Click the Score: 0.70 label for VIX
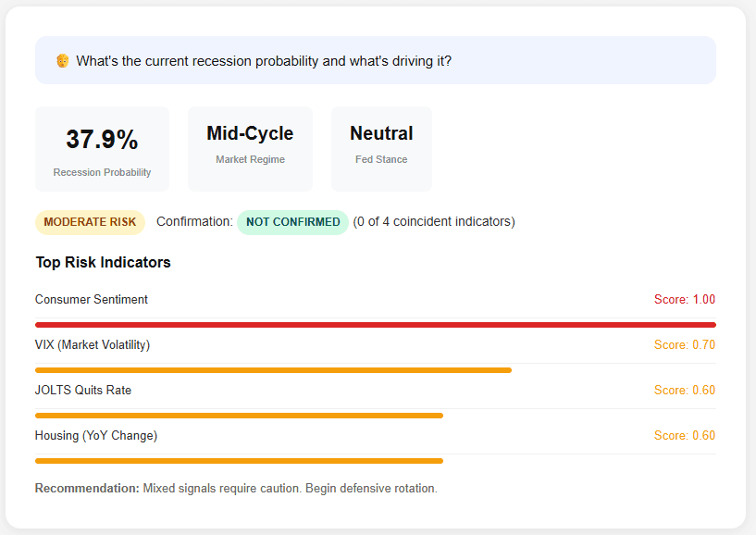The height and width of the screenshot is (535, 756). coord(684,344)
